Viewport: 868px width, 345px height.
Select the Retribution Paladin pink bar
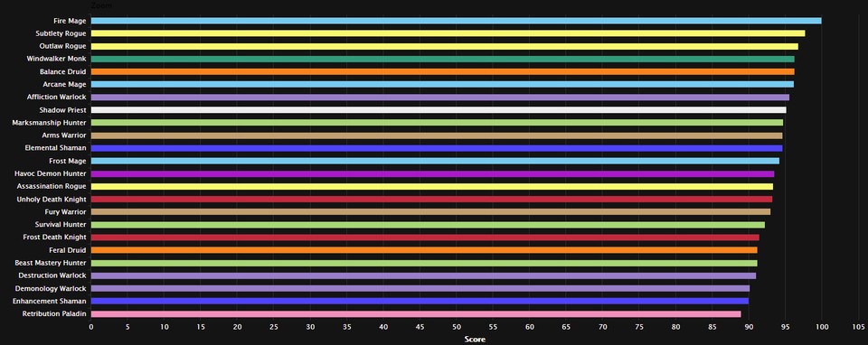tap(416, 314)
